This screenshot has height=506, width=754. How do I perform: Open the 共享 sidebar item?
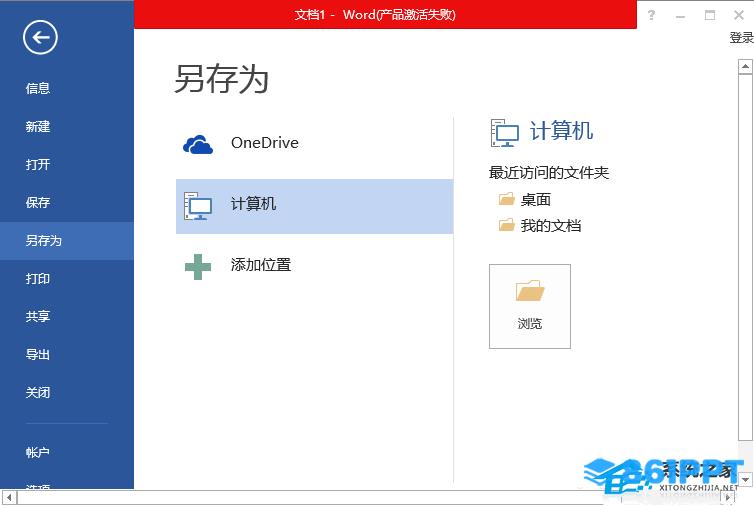[38, 316]
